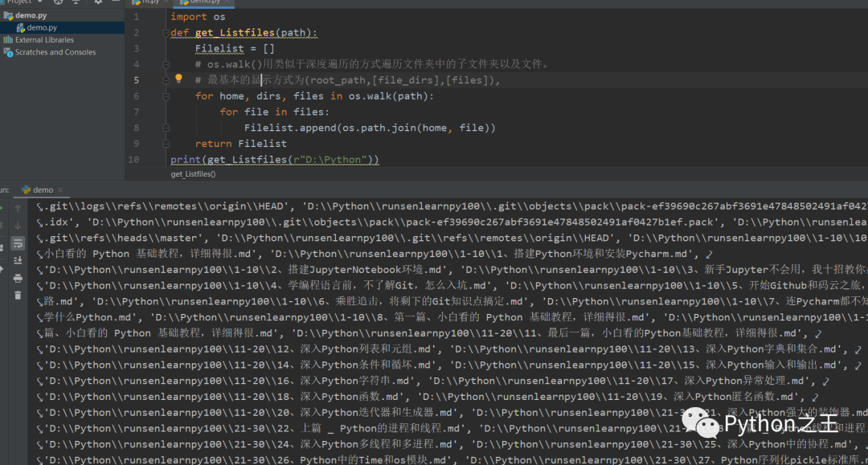
Task: Click 'import os' on line 1
Action: [198, 17]
